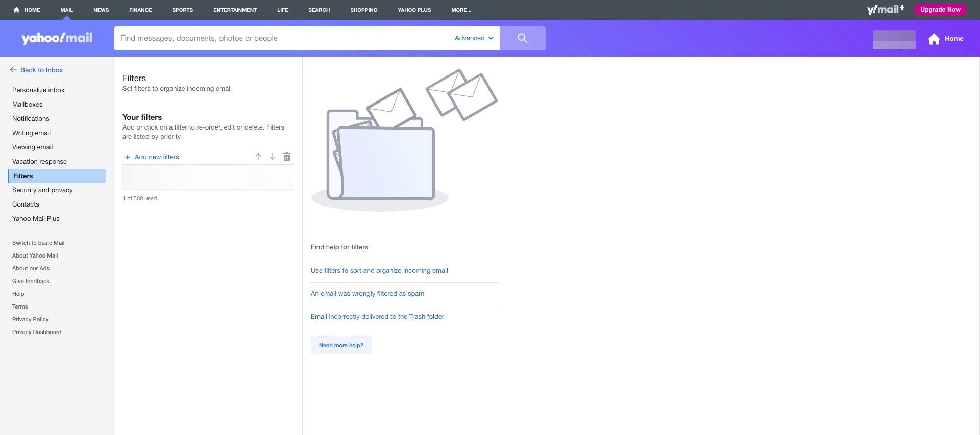
Task: Select Personalize inbox settings
Action: 38,90
